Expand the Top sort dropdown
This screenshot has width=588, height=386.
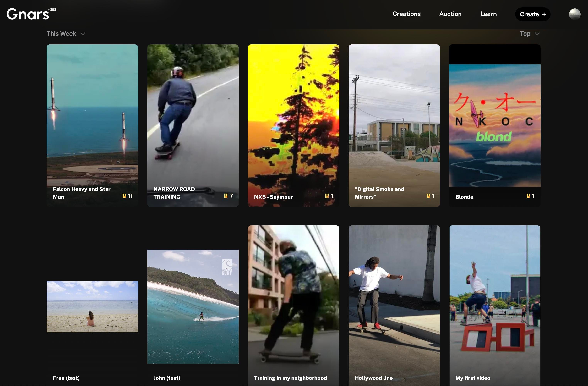[529, 34]
